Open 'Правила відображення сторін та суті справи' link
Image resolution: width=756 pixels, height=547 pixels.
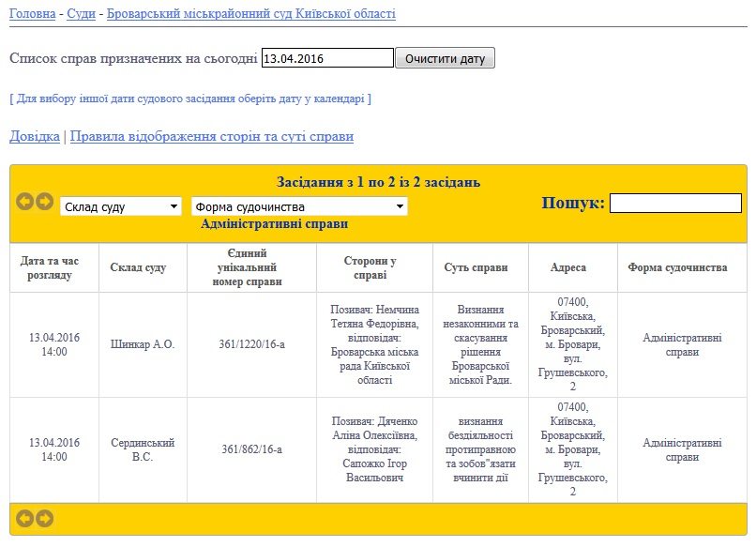tap(212, 136)
